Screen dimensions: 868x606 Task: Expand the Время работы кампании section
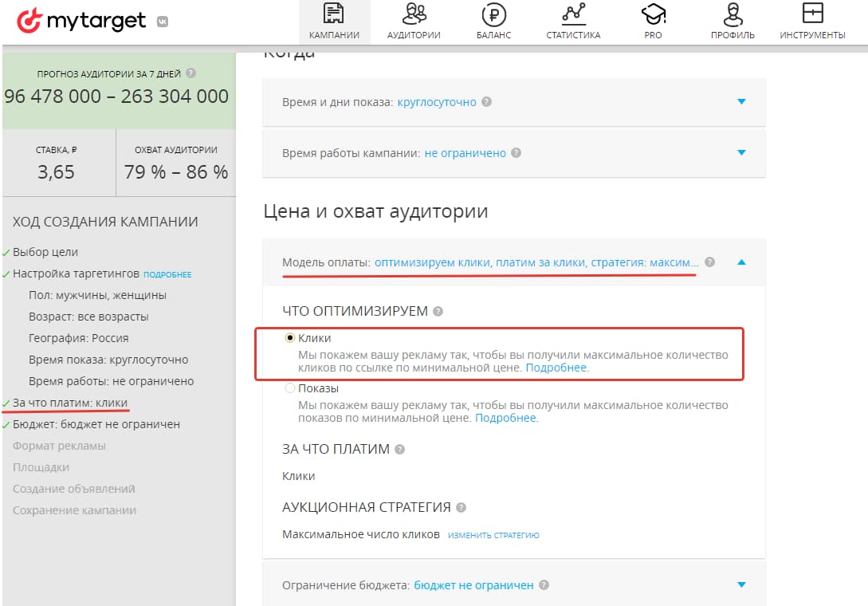(x=741, y=151)
